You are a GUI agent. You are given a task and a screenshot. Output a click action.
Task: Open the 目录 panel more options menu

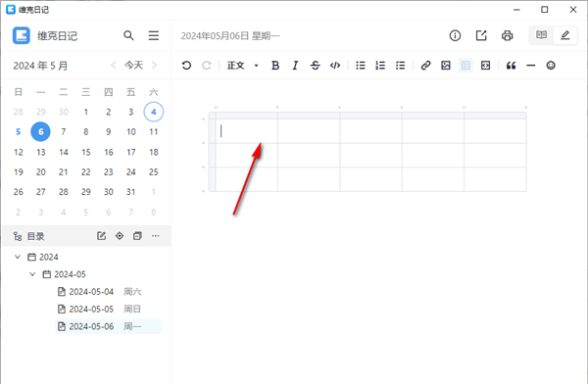click(x=156, y=236)
